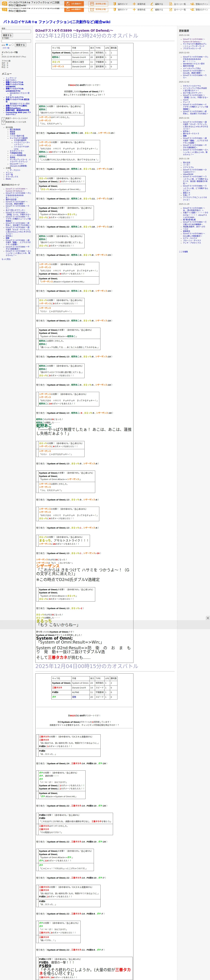Open 雷電芽衣 in update history
This screenshot has width=210, height=980.
pyautogui.click(x=186, y=231)
